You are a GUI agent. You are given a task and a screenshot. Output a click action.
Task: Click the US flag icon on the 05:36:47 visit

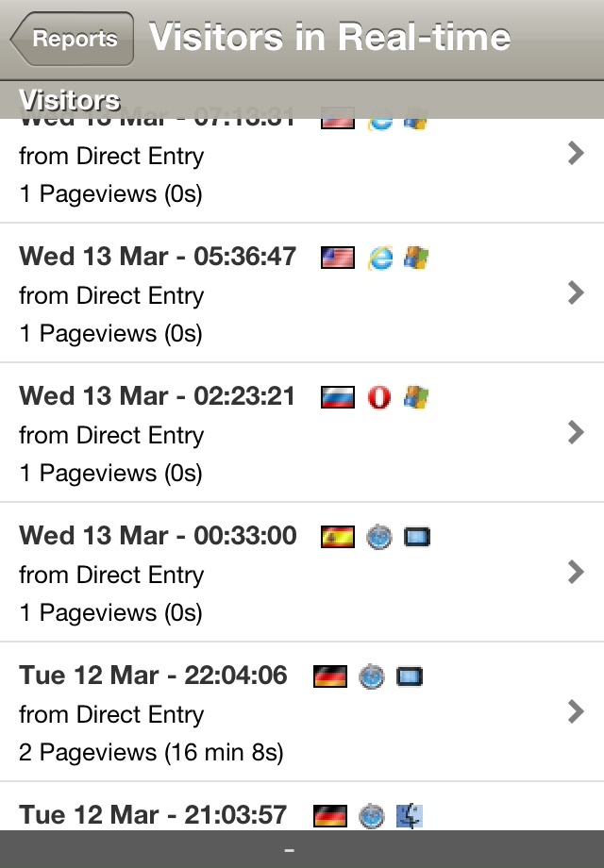[338, 258]
